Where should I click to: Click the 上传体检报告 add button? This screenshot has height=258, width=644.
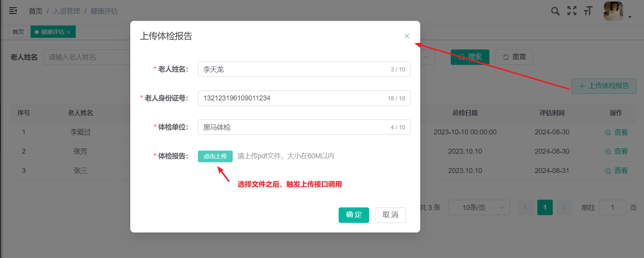[x=604, y=85]
